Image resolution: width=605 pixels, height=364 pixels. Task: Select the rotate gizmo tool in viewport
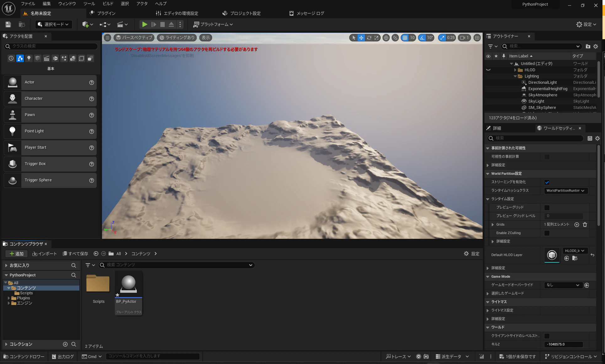[x=369, y=38]
